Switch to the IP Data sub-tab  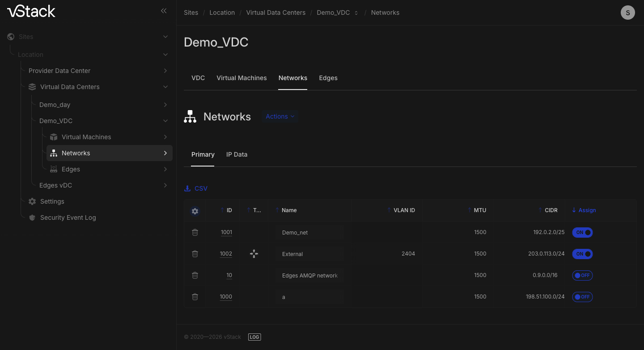pos(237,154)
